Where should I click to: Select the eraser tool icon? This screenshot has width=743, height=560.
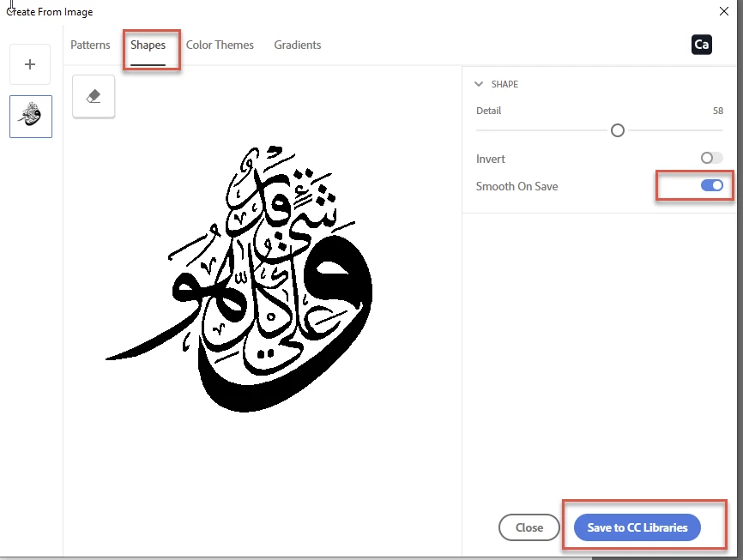pyautogui.click(x=94, y=96)
